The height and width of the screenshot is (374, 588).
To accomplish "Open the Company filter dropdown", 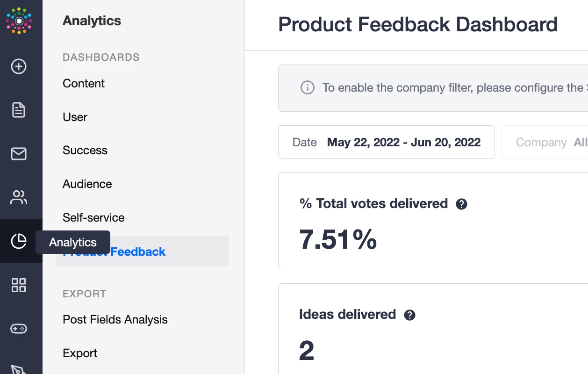I will click(547, 142).
